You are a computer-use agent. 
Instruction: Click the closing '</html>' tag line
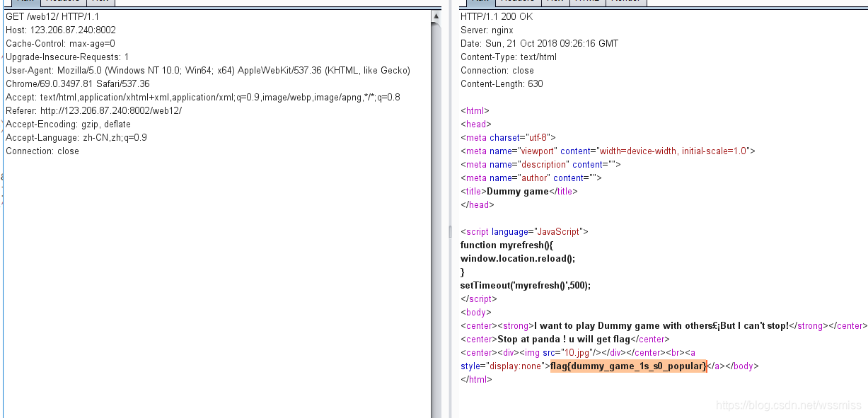(476, 379)
